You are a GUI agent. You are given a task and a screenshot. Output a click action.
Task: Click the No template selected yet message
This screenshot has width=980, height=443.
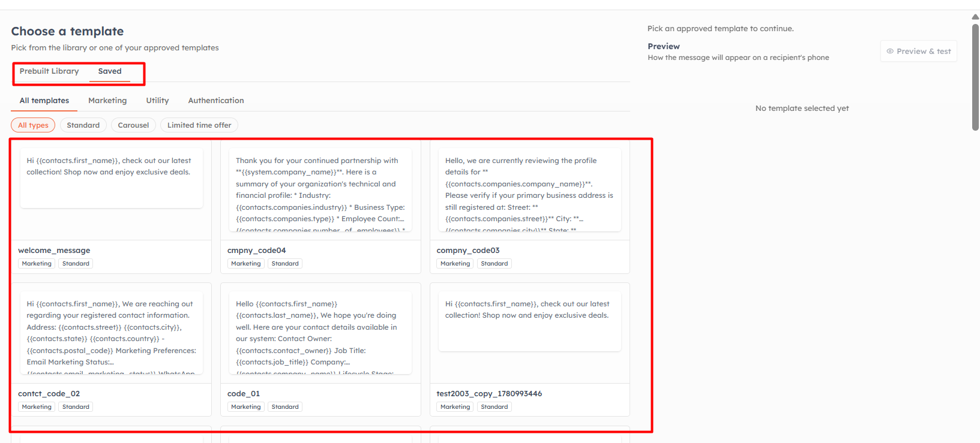point(802,109)
